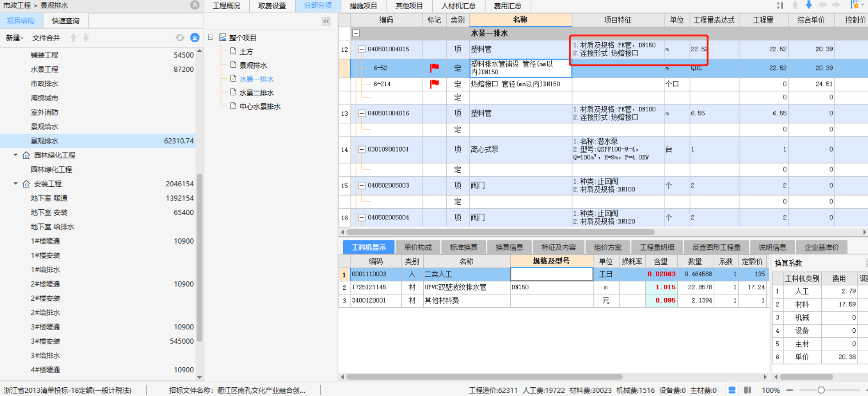Move item up with the grey up arrow near 文件合并

tap(73, 38)
